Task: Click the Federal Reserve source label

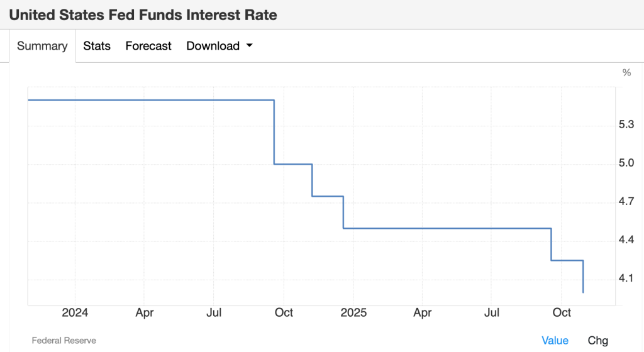Action: [64, 340]
